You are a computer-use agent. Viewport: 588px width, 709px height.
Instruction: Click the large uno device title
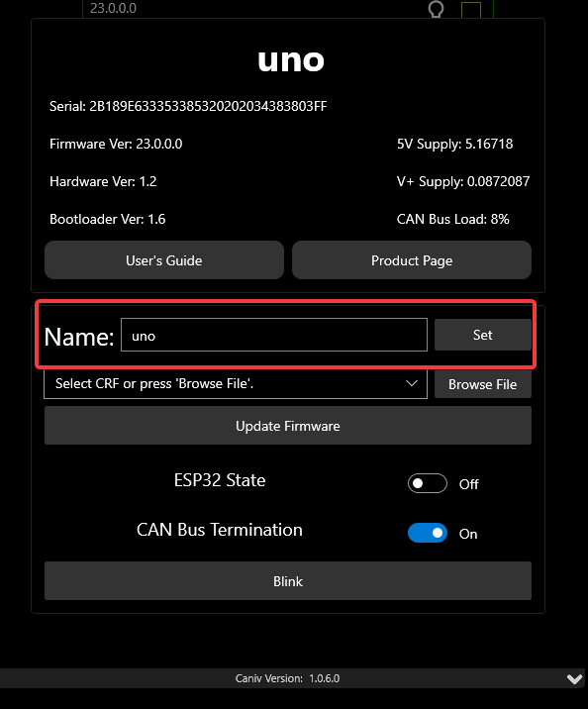click(x=291, y=61)
